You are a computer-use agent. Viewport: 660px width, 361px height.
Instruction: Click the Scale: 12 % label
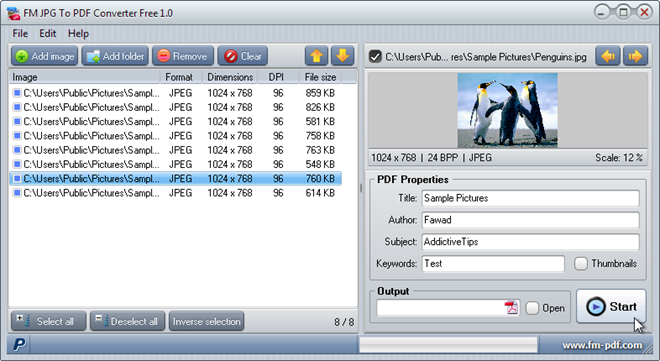[619, 158]
